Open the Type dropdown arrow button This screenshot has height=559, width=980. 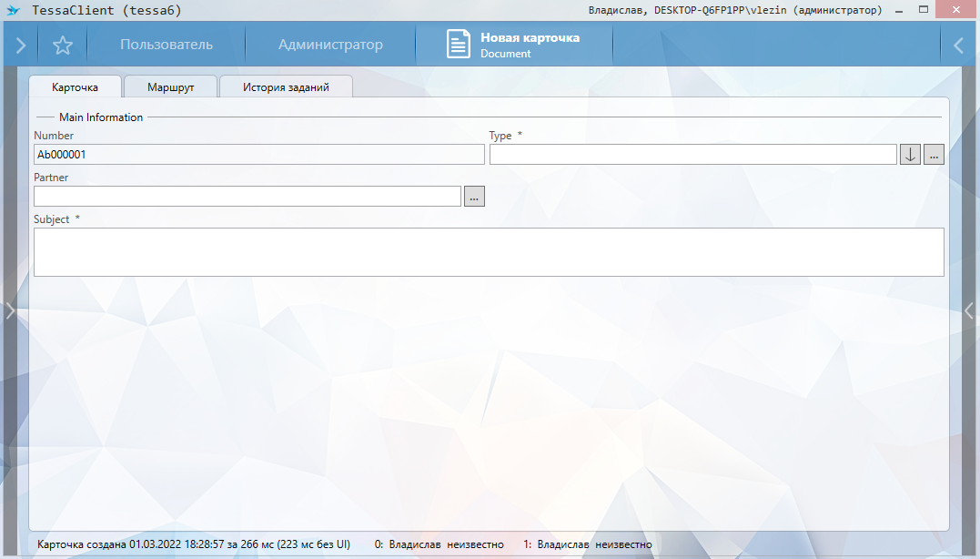pos(910,155)
